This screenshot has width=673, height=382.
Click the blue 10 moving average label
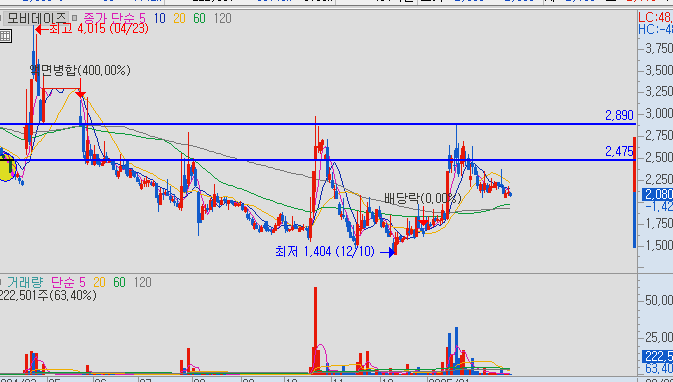pyautogui.click(x=159, y=18)
